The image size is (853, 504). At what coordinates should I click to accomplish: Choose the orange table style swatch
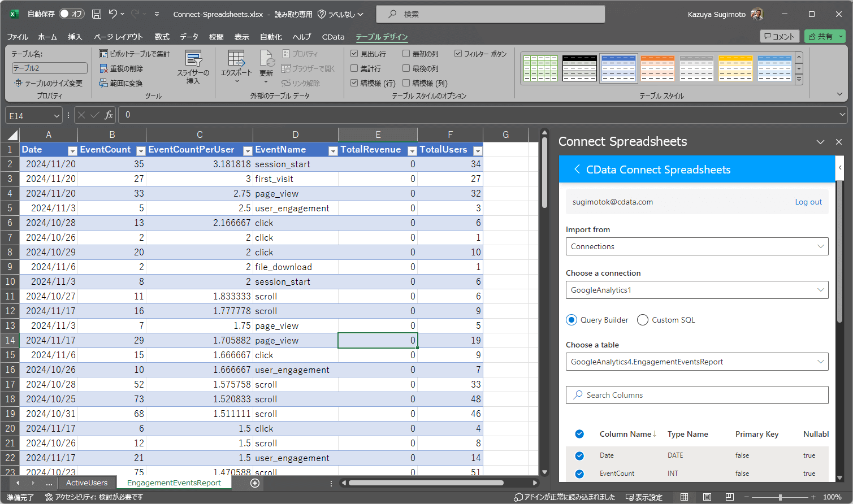click(657, 68)
